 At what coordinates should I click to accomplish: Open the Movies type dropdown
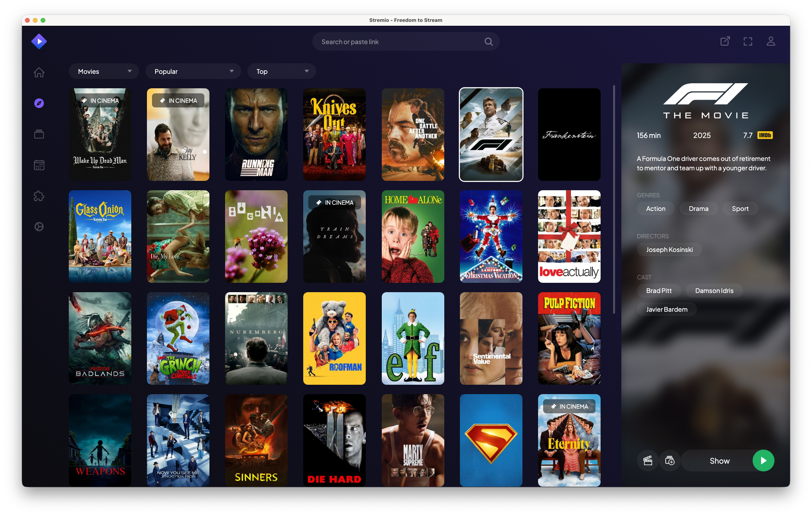click(104, 71)
